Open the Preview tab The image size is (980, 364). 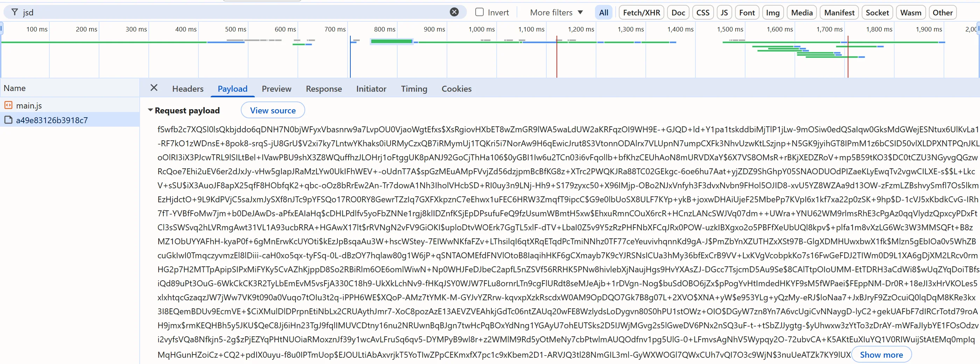coord(276,89)
